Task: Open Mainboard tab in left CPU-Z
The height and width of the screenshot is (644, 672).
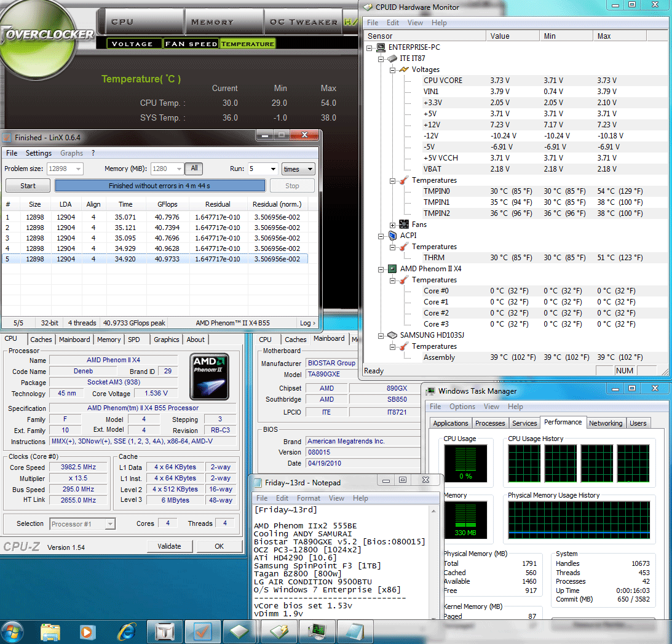Action: point(74,340)
